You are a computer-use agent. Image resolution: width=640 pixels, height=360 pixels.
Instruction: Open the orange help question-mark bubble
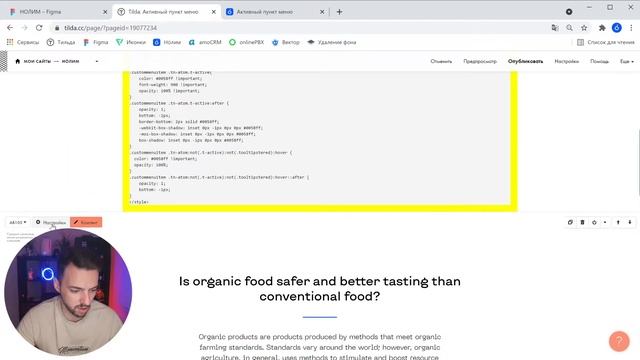[x=619, y=341]
